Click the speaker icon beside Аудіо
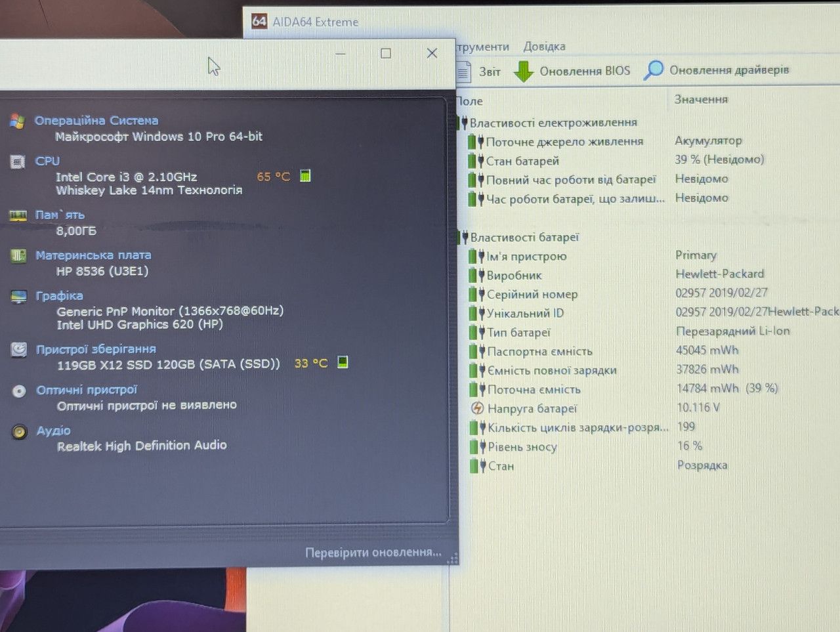 [20, 432]
